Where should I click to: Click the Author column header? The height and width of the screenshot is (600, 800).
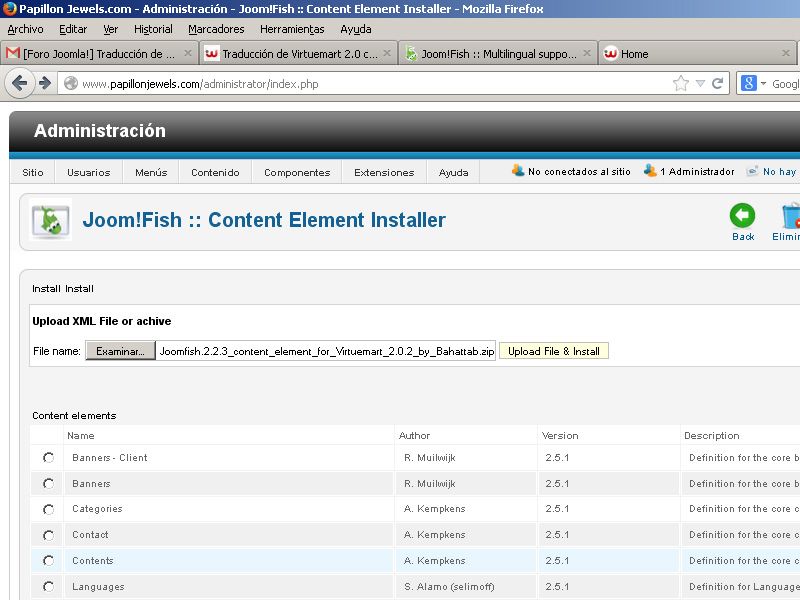[414, 435]
